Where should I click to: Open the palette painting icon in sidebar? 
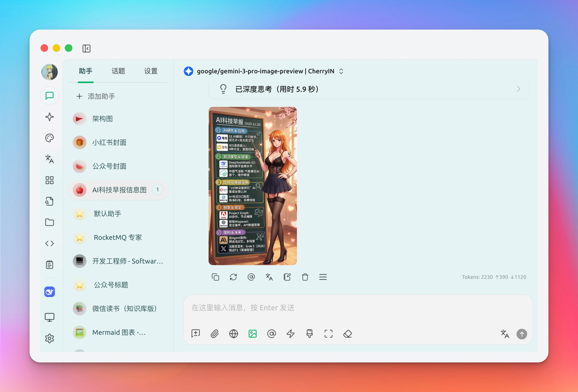[x=50, y=138]
